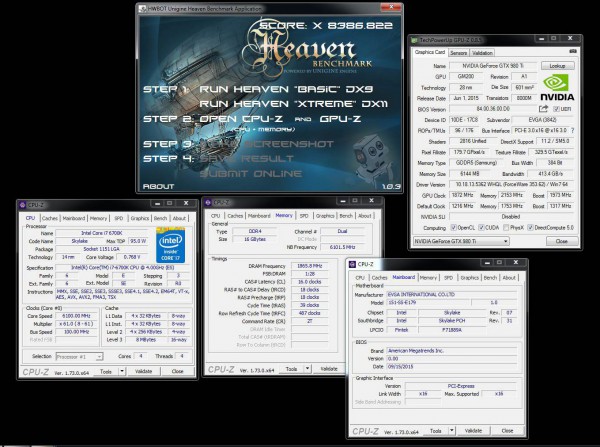The image size is (600, 447).
Task: Open GPU selection dropdown in GPU-Z
Action: (x=461, y=241)
